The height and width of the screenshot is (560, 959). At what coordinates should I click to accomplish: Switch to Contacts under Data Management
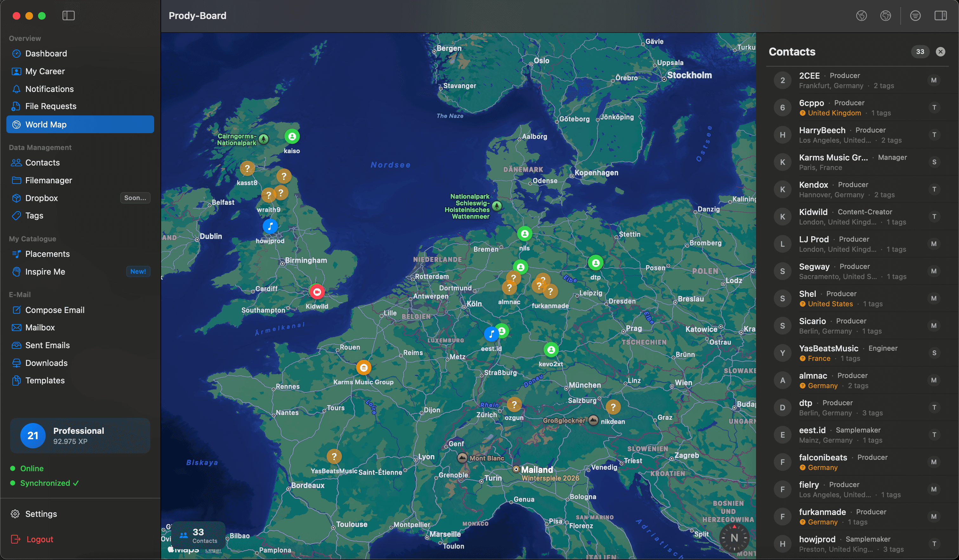(x=42, y=162)
